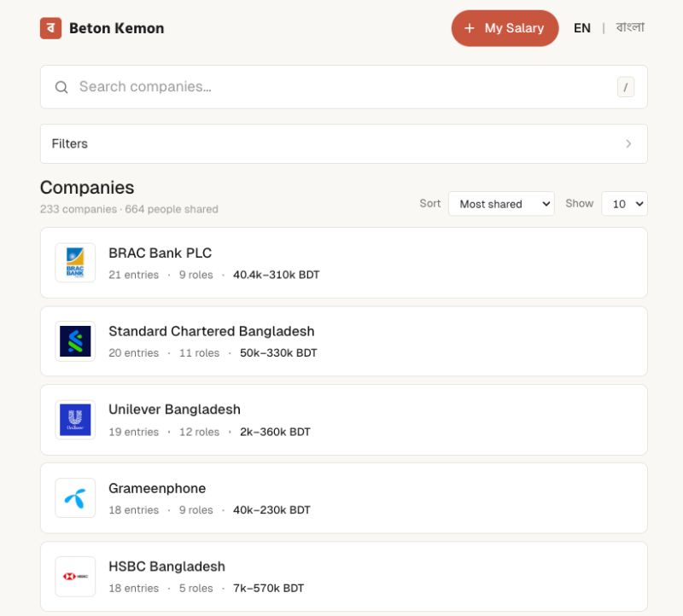
Task: Switch language to EN
Action: pos(582,28)
